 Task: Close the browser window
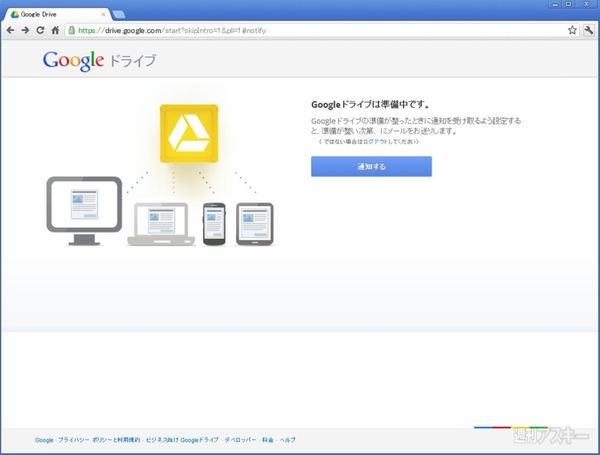586,4
